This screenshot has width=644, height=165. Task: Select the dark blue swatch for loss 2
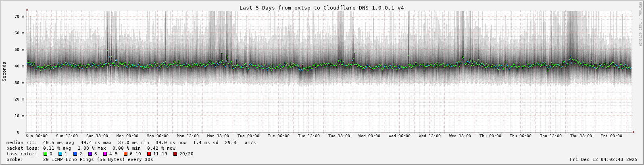pyautogui.click(x=75, y=154)
